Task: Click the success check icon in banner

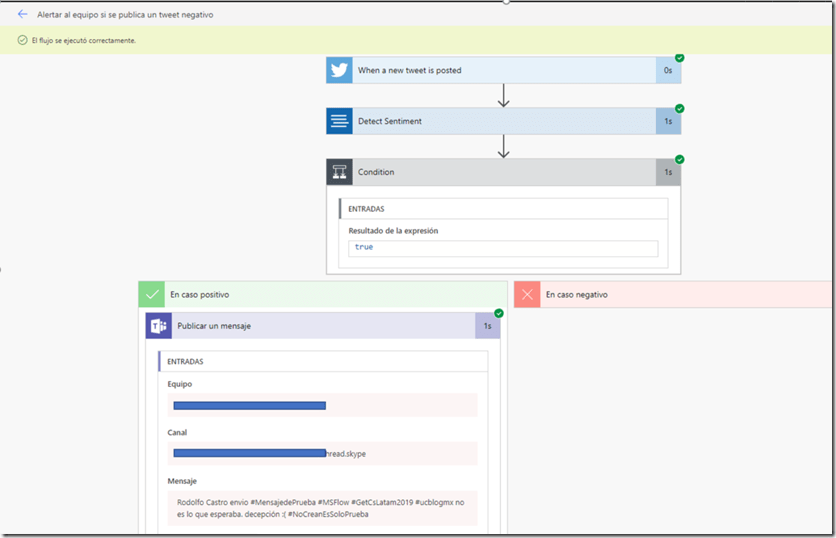Action: pyautogui.click(x=22, y=40)
